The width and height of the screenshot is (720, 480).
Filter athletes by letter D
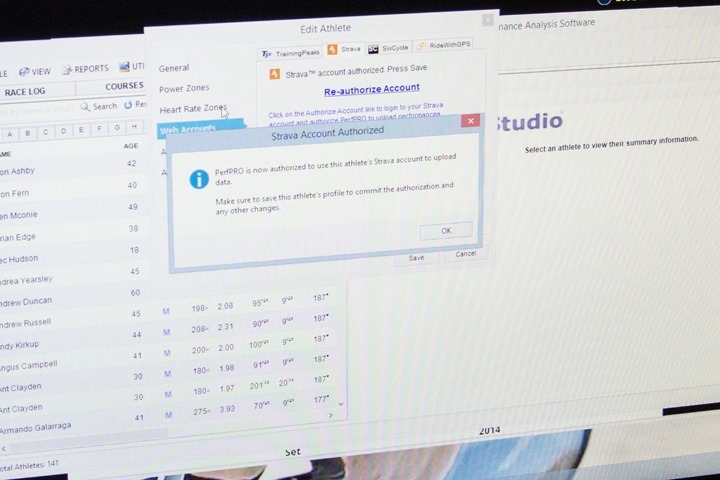[x=63, y=131]
